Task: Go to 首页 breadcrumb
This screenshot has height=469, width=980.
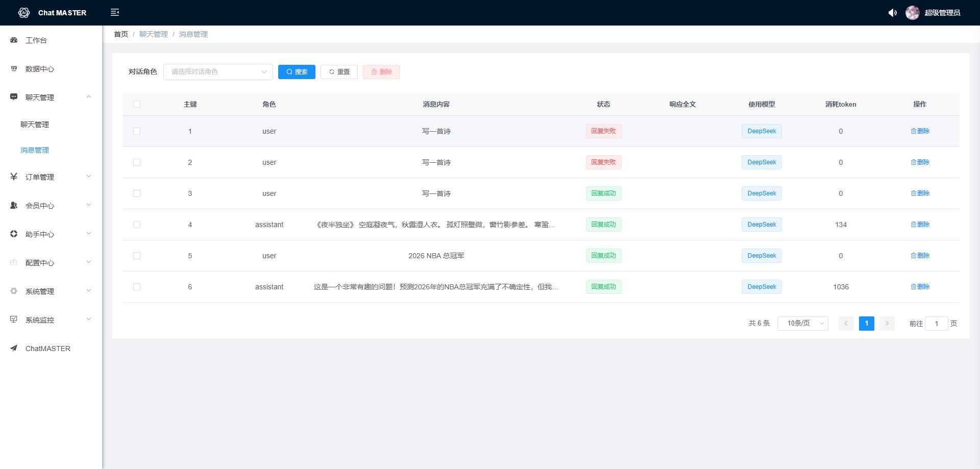Action: [x=121, y=34]
